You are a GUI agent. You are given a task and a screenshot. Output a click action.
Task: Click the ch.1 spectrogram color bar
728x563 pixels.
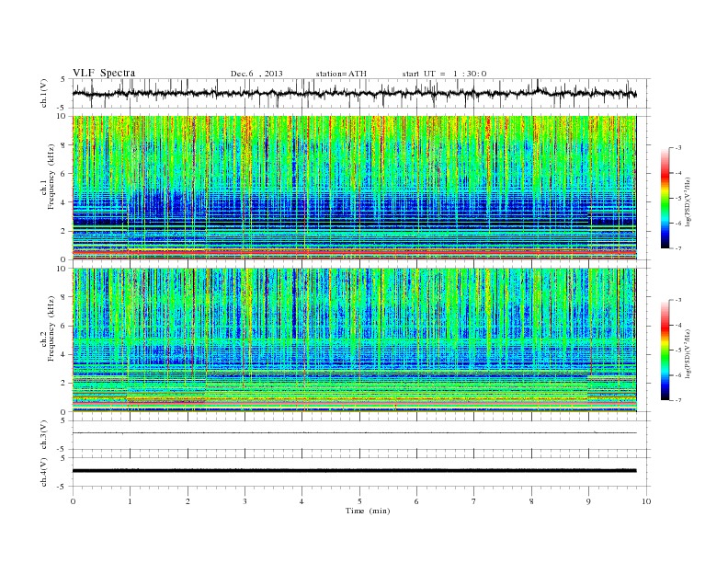pyautogui.click(x=665, y=198)
